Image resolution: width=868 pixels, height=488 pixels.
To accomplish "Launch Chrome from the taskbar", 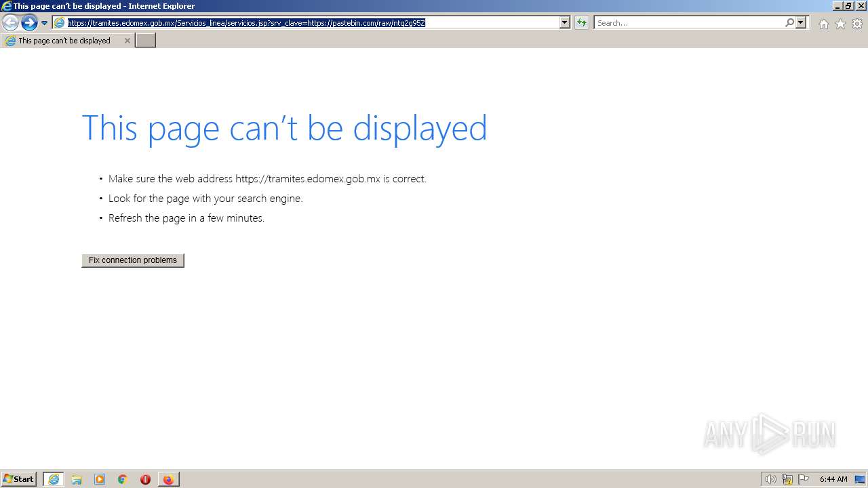I will pyautogui.click(x=123, y=479).
